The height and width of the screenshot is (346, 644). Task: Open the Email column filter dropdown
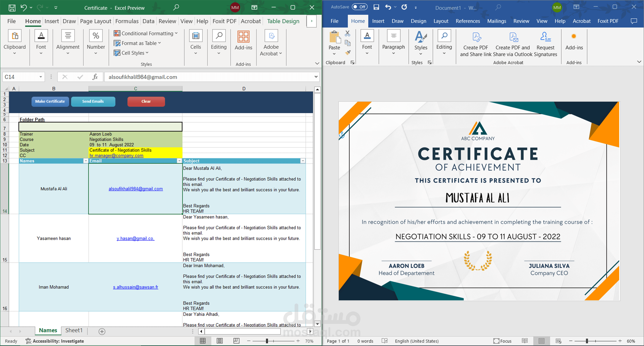pyautogui.click(x=179, y=161)
